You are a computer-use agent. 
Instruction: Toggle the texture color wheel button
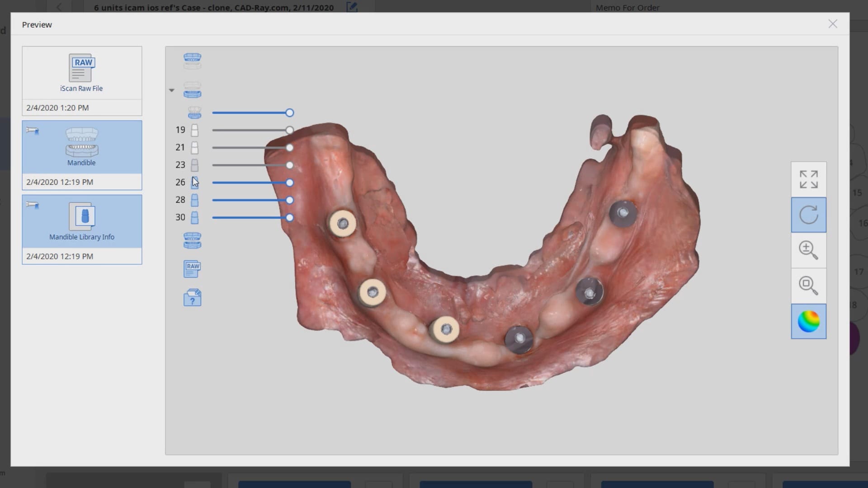pyautogui.click(x=808, y=321)
